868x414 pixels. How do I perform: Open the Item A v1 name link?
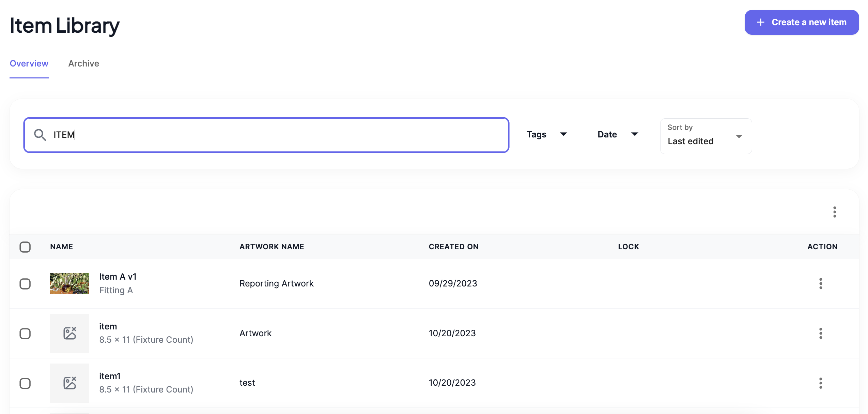tap(118, 277)
